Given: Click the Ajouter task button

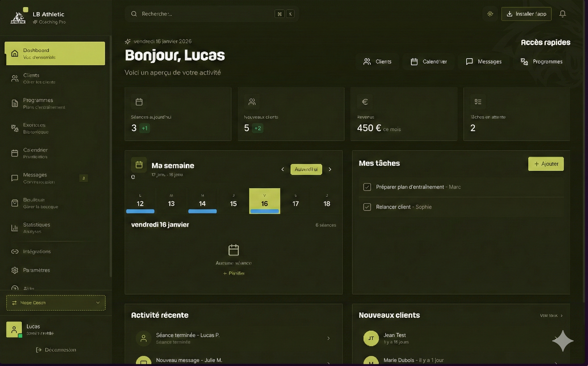Looking at the screenshot, I should click(546, 164).
